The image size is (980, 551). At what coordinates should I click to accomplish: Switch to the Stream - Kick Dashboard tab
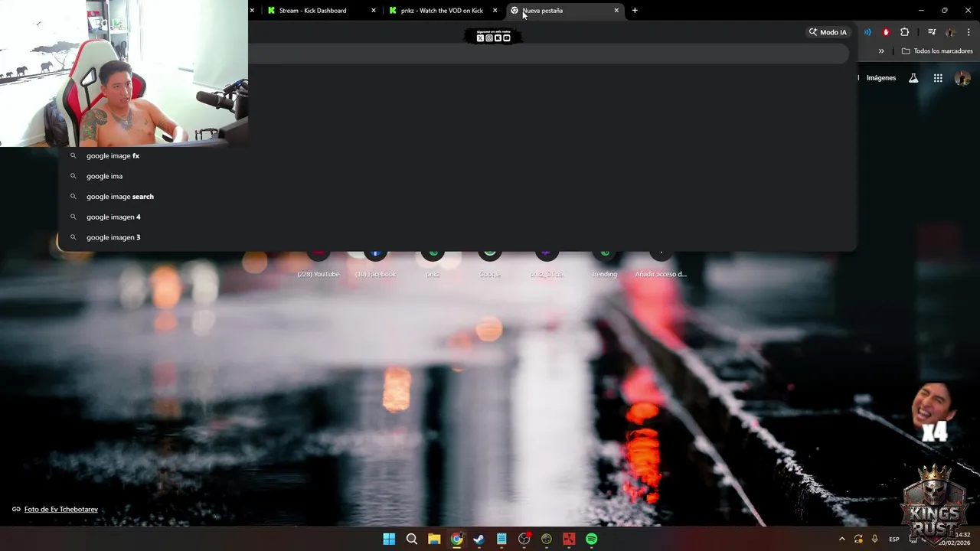(312, 11)
